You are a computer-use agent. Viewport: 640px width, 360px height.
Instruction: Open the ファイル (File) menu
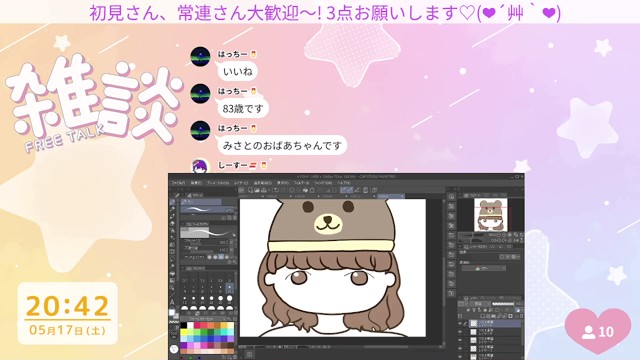click(178, 183)
